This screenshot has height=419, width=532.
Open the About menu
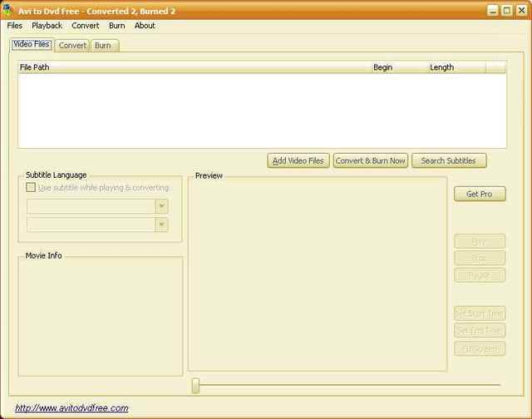tap(145, 26)
